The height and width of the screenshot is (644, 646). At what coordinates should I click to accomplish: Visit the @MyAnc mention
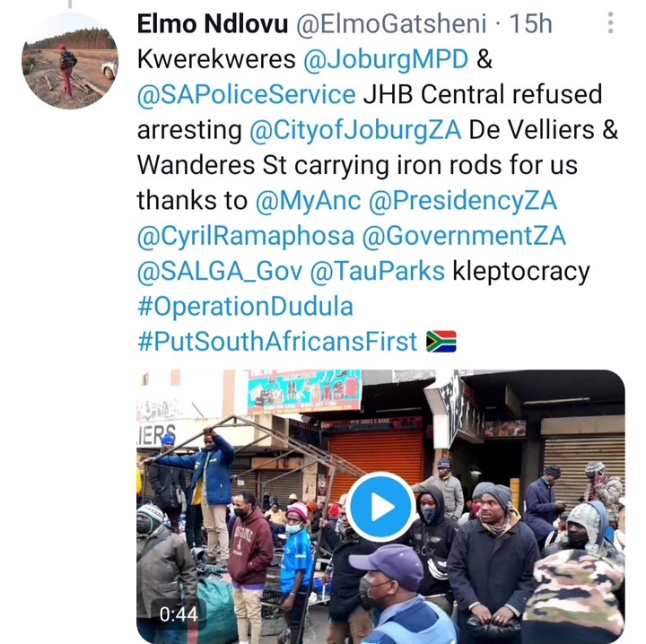point(308,201)
